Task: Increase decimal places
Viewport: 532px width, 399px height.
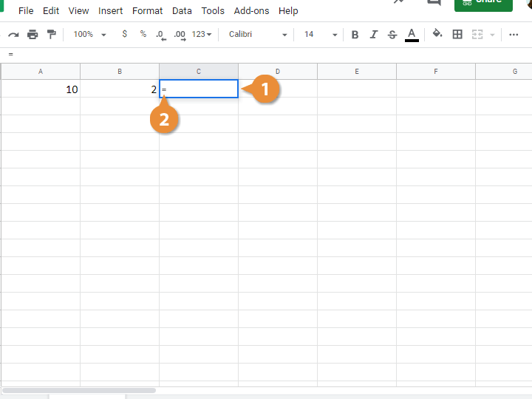Action: (179, 35)
